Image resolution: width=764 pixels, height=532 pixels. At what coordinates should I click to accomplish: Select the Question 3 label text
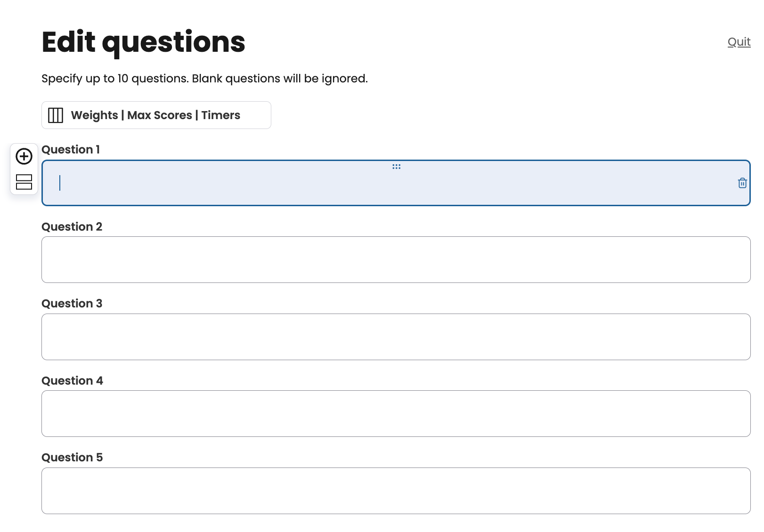[x=72, y=304]
